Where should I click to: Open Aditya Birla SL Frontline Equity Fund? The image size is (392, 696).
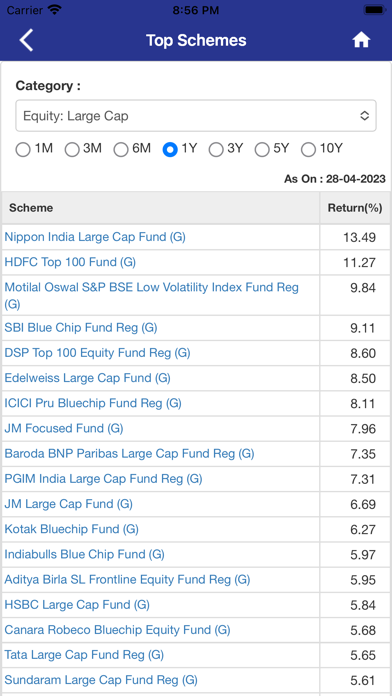click(x=127, y=580)
